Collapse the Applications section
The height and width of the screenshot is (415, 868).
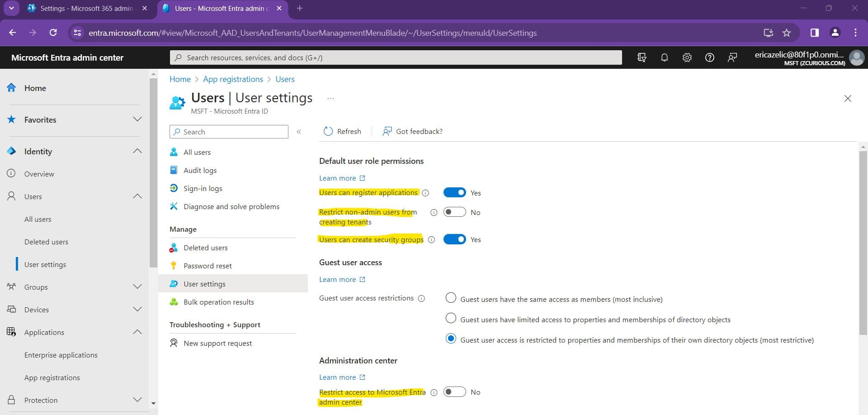pos(137,332)
